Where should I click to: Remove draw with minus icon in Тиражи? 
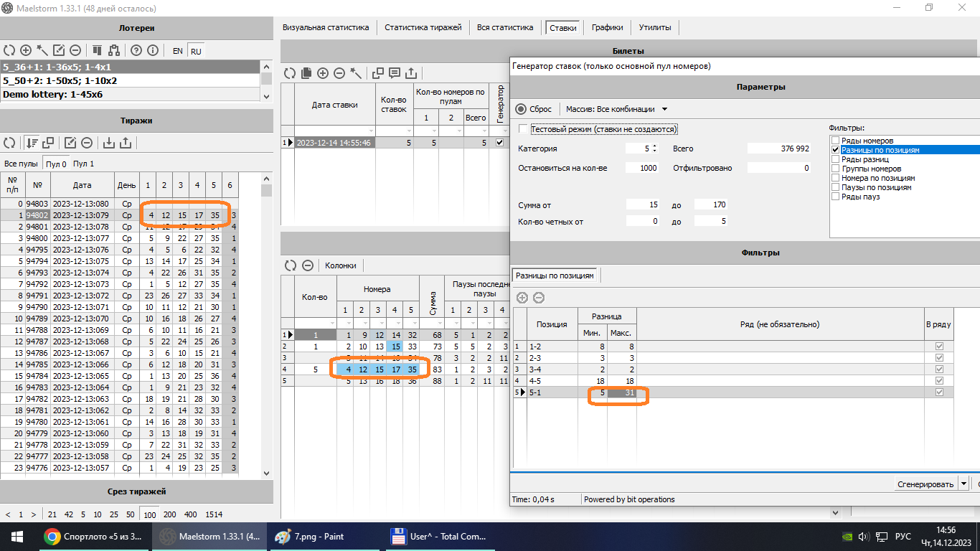click(86, 143)
